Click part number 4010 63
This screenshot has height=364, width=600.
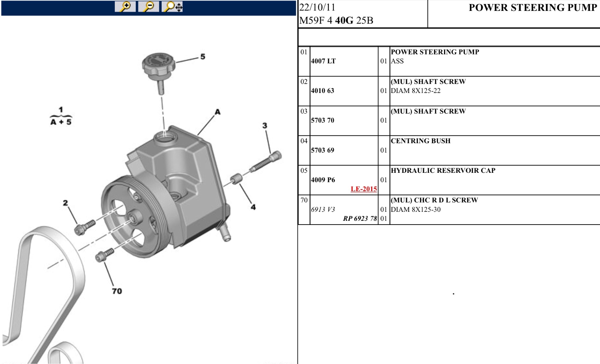point(322,91)
